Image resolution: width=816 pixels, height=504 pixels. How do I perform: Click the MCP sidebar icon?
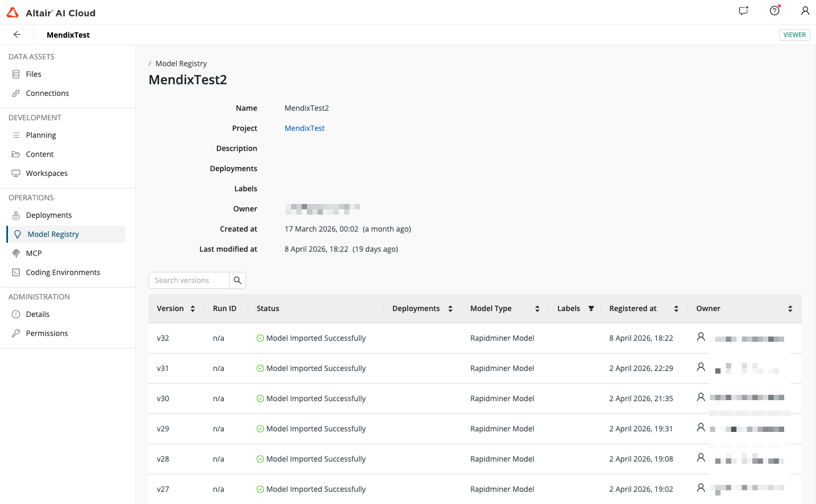pos(16,253)
